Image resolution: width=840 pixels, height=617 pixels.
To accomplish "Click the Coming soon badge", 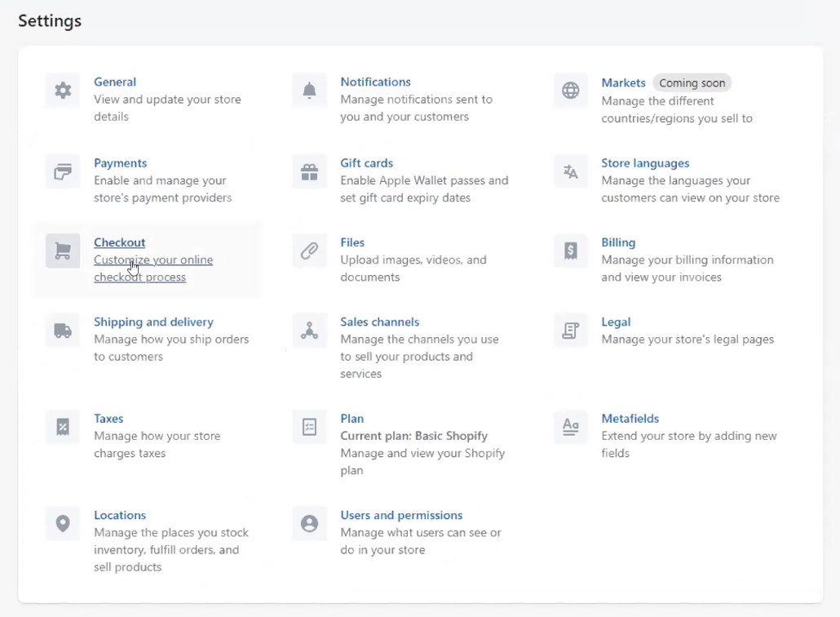I will pyautogui.click(x=692, y=83).
